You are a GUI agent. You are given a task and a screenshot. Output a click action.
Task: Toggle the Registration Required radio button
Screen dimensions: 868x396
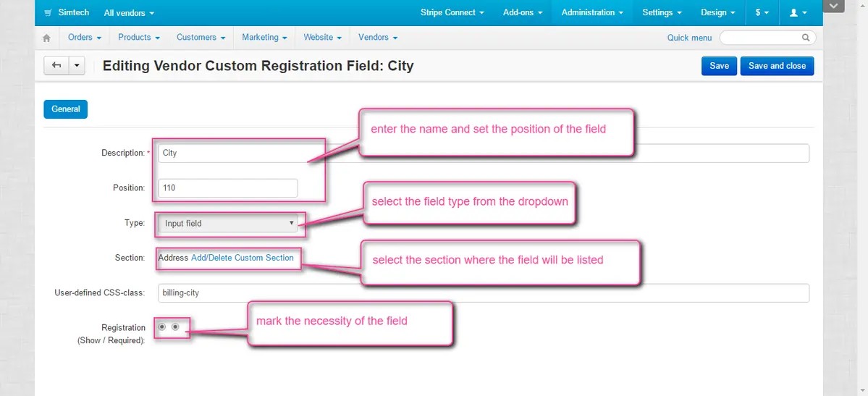[175, 327]
